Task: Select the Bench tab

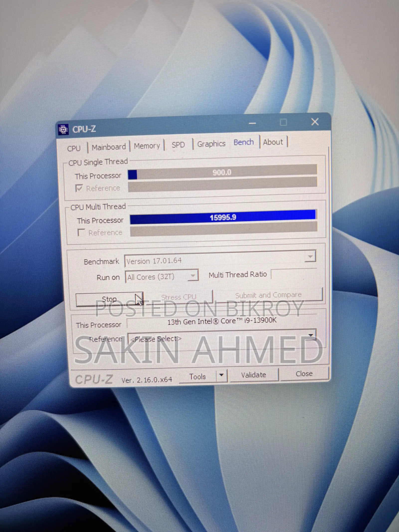Action: 244,142
